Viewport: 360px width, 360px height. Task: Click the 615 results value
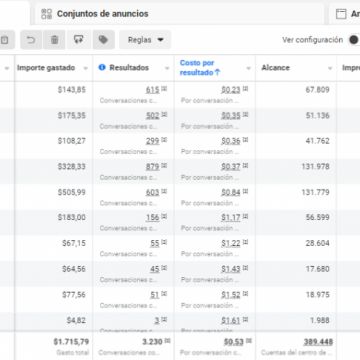click(x=152, y=90)
